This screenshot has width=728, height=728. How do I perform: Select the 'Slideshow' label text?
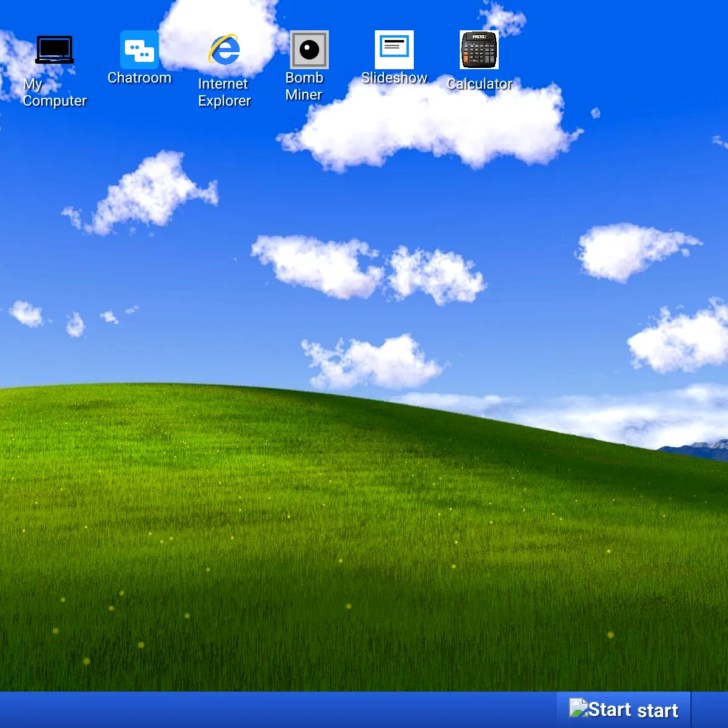coord(394,78)
